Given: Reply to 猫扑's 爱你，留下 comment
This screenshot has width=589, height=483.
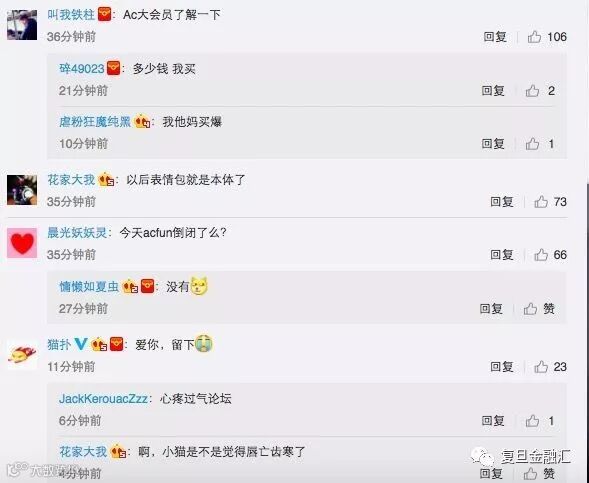Looking at the screenshot, I should point(501,367).
